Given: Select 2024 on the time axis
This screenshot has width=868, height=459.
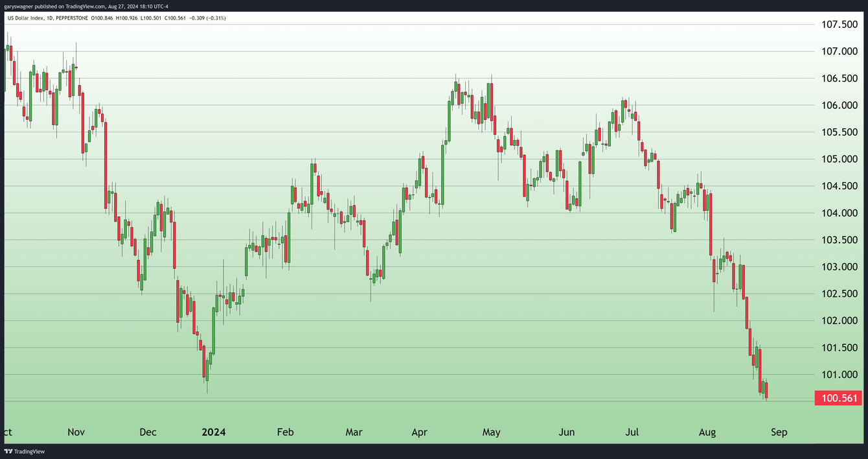Looking at the screenshot, I should 214,432.
